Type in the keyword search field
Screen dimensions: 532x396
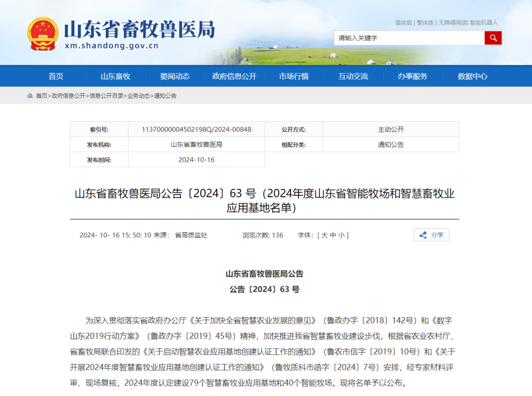click(409, 38)
